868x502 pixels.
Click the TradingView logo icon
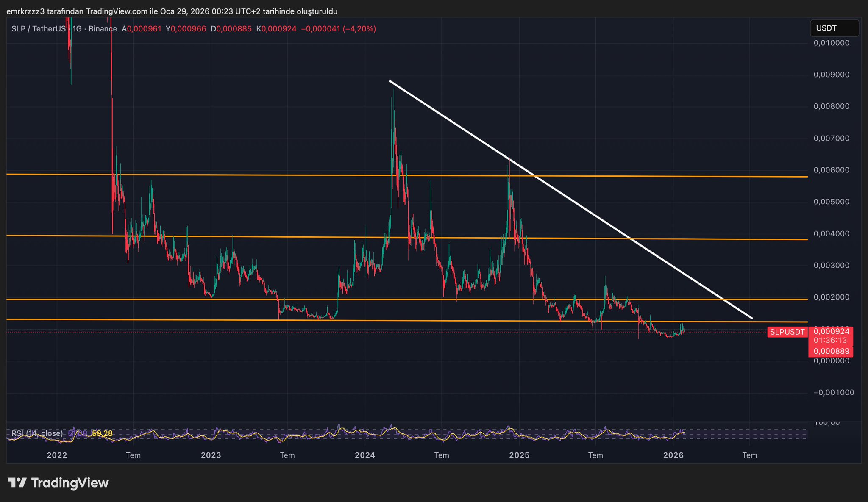pyautogui.click(x=17, y=483)
